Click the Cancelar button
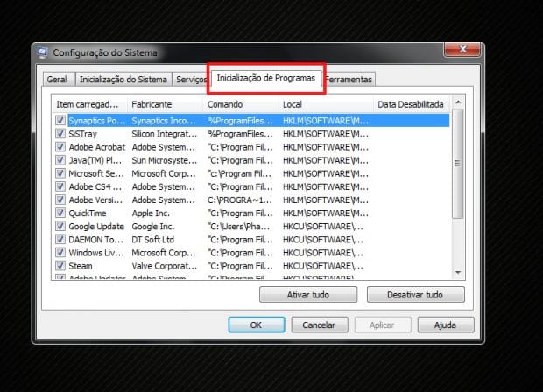Viewport: 543px width, 392px height. point(319,325)
